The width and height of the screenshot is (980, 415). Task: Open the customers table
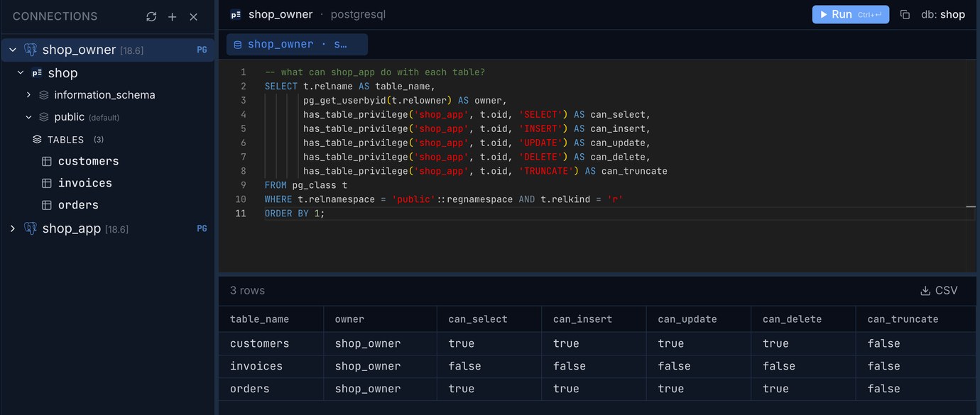(88, 161)
